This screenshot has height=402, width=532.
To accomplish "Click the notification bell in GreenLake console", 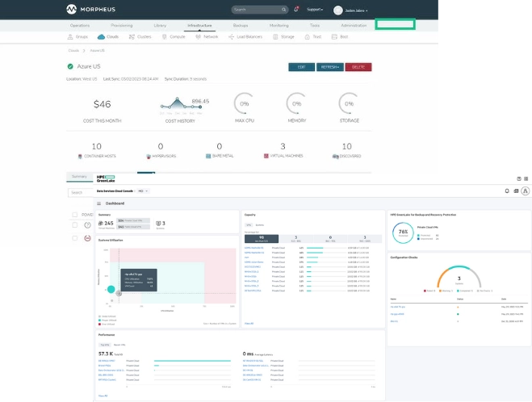I will [x=507, y=191].
